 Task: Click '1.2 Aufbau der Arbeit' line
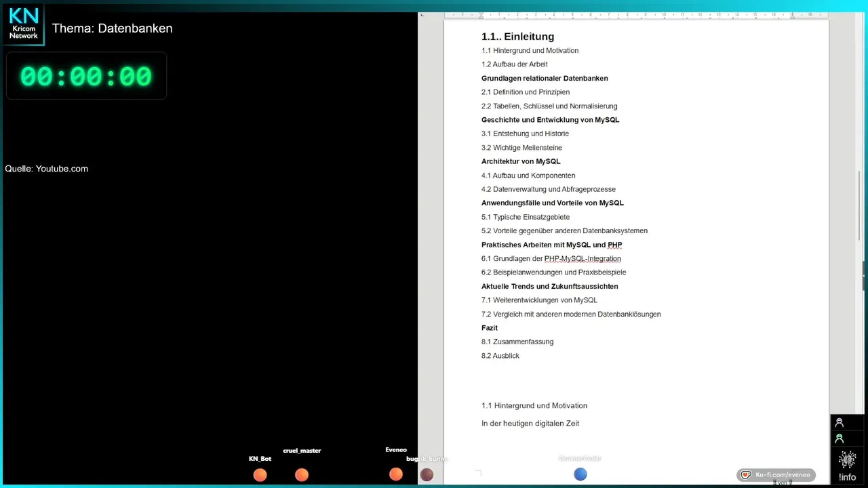click(514, 64)
